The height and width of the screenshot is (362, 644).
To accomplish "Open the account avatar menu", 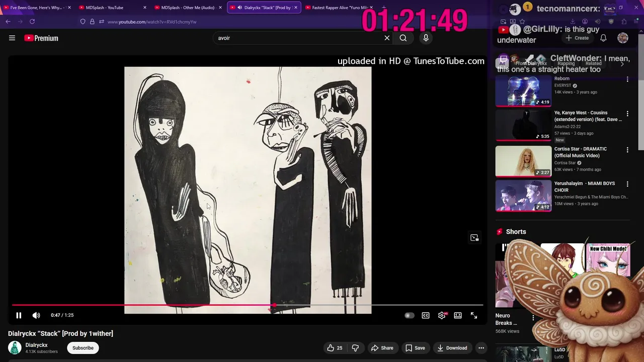I will point(623,38).
